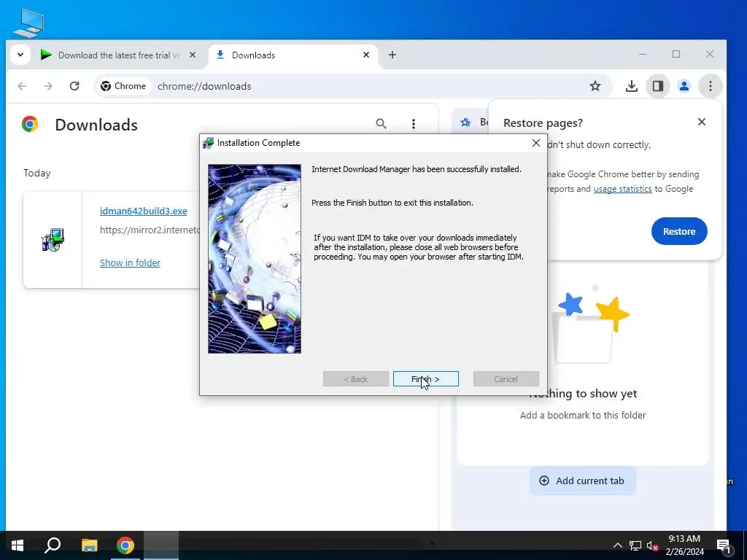Click Show in folder for idman642build3.exe

(130, 262)
